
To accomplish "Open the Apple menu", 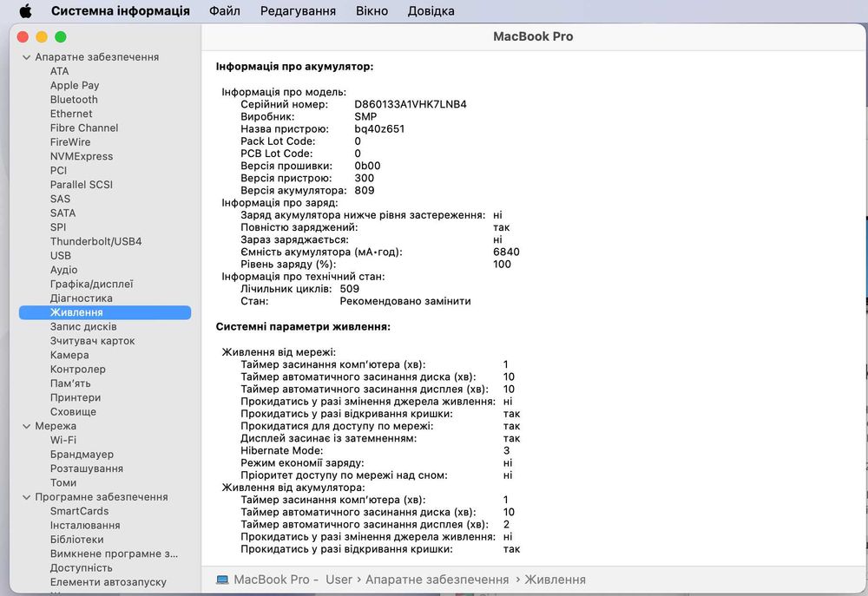I will [x=25, y=11].
